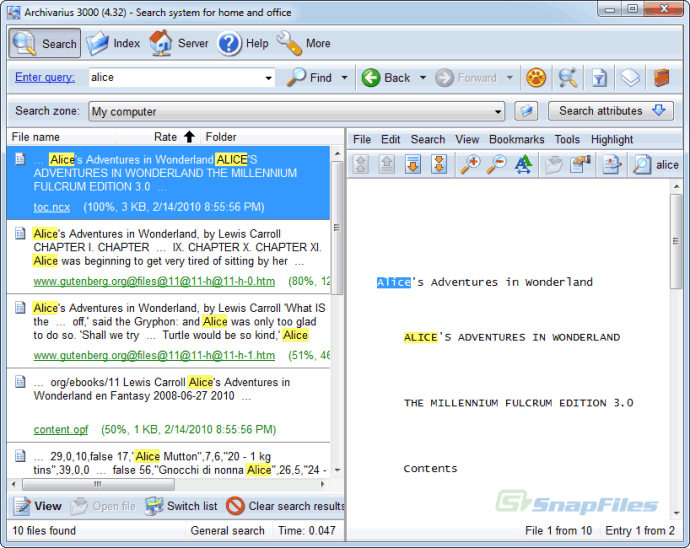Open the toc.ncx file link

pos(51,207)
